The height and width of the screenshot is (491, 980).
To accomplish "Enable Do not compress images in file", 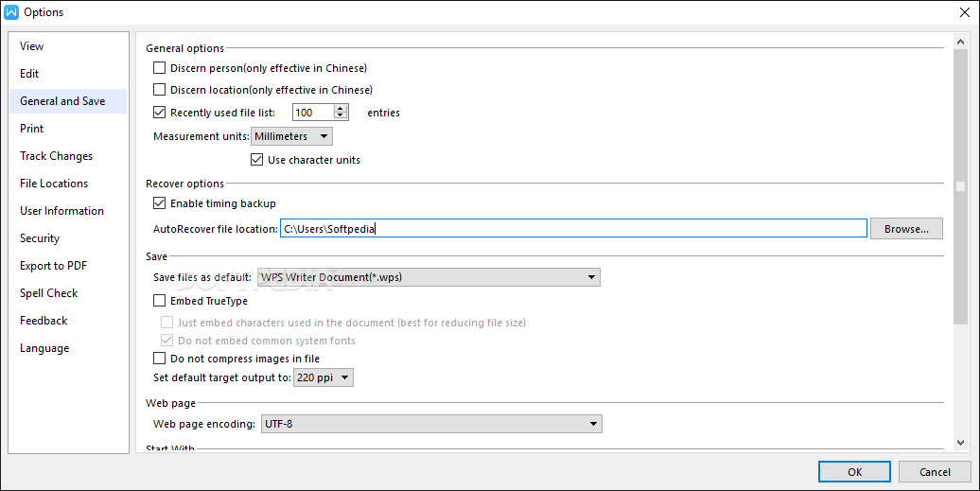I will click(159, 359).
